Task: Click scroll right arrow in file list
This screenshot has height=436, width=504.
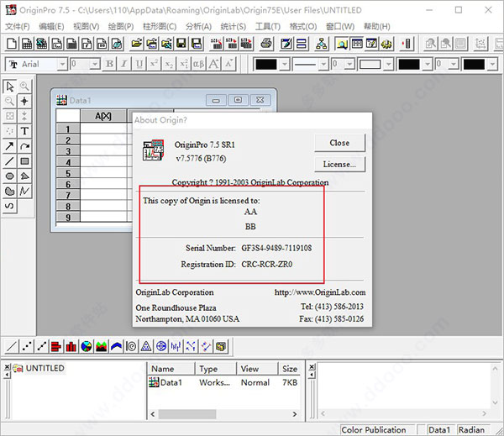Action: point(295,414)
